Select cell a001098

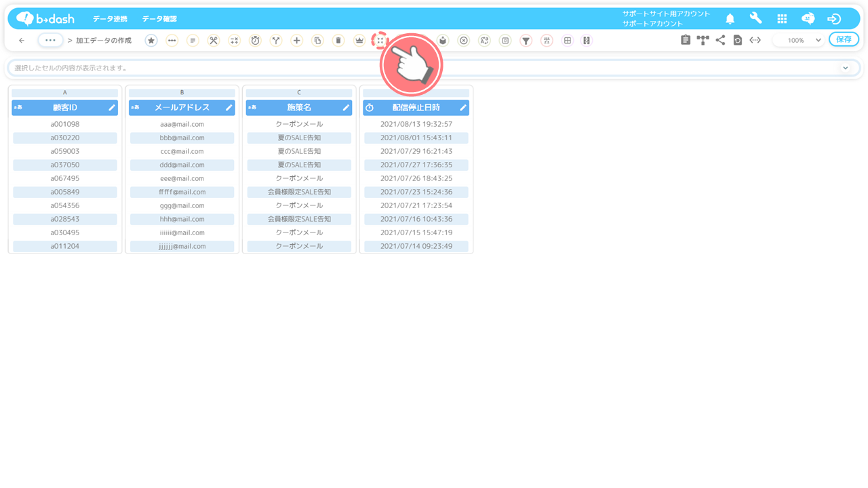tap(65, 124)
